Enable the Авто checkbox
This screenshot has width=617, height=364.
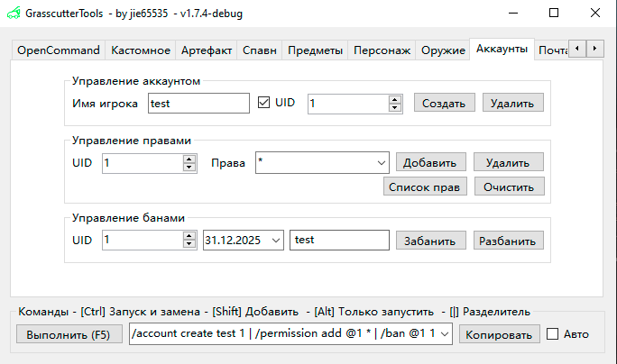click(x=553, y=334)
